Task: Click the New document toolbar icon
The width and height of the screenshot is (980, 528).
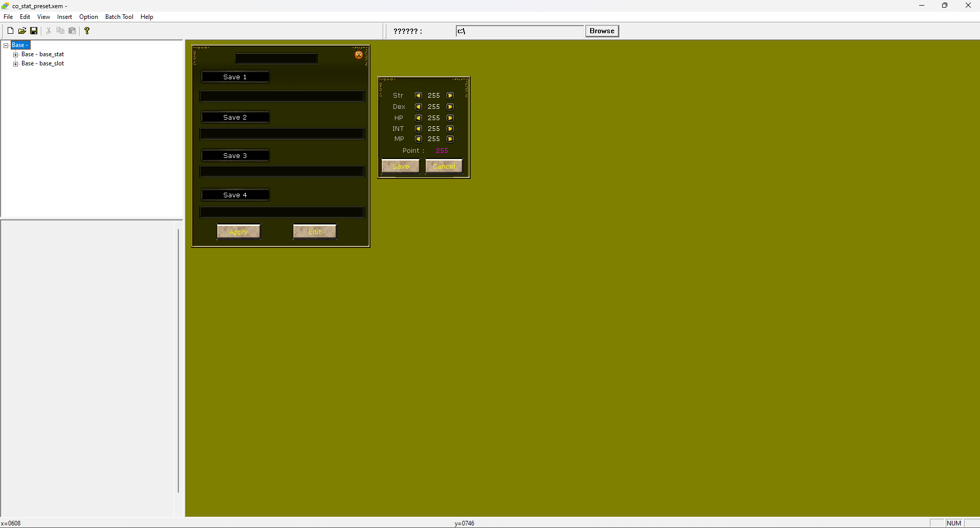Action: (x=10, y=30)
